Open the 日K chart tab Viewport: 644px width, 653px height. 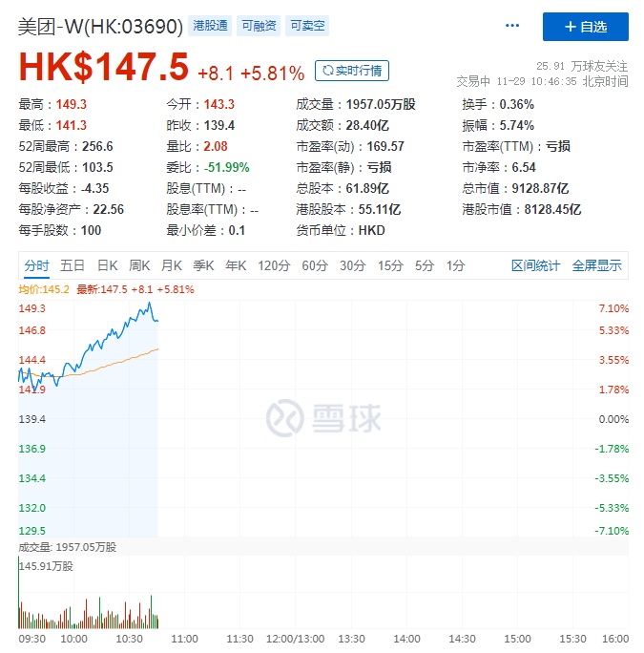pyautogui.click(x=108, y=265)
